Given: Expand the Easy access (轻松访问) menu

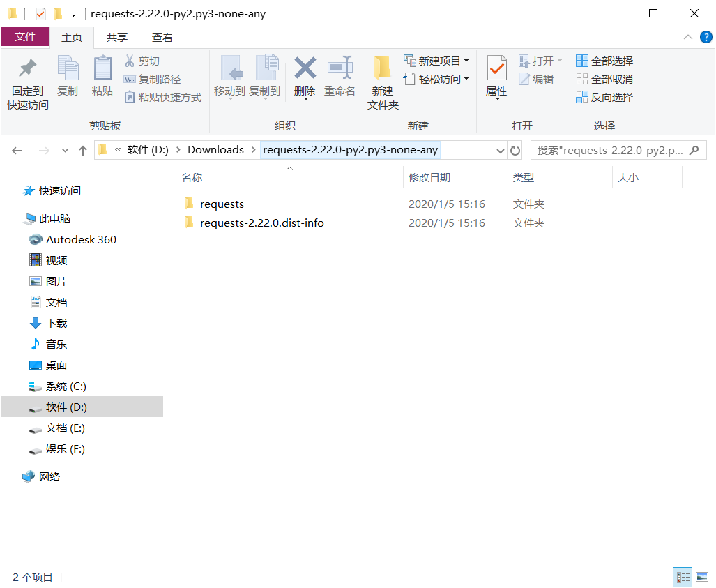Looking at the screenshot, I should coord(436,79).
